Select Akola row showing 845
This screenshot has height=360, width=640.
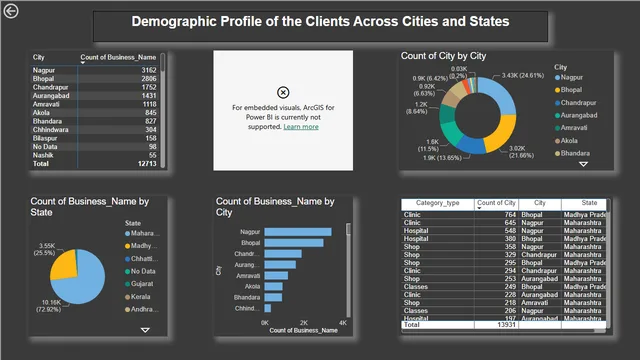coord(94,113)
